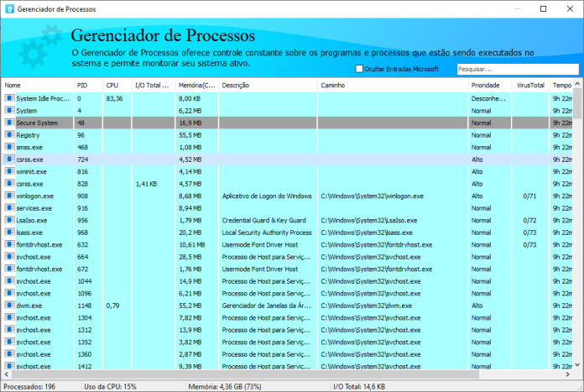Click the I/O Total: 14,6 KB status entry
Viewport: 584px width, 392px height.
(x=359, y=386)
